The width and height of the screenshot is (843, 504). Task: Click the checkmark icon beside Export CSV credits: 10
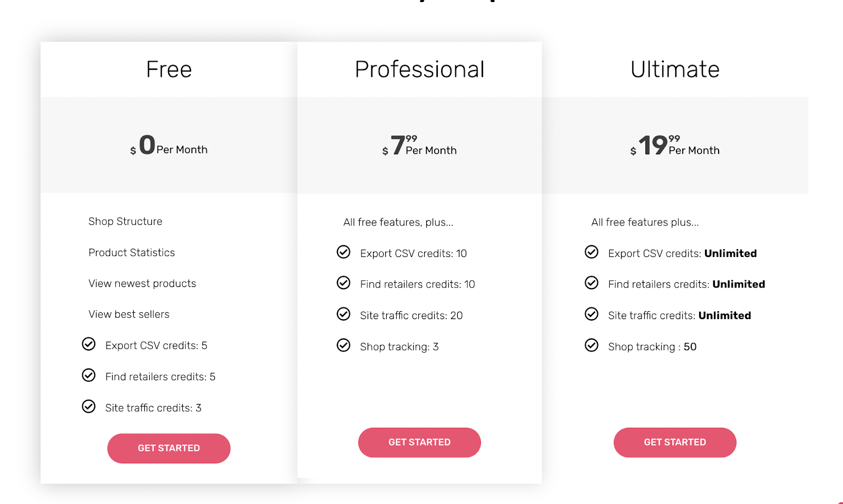pyautogui.click(x=344, y=252)
